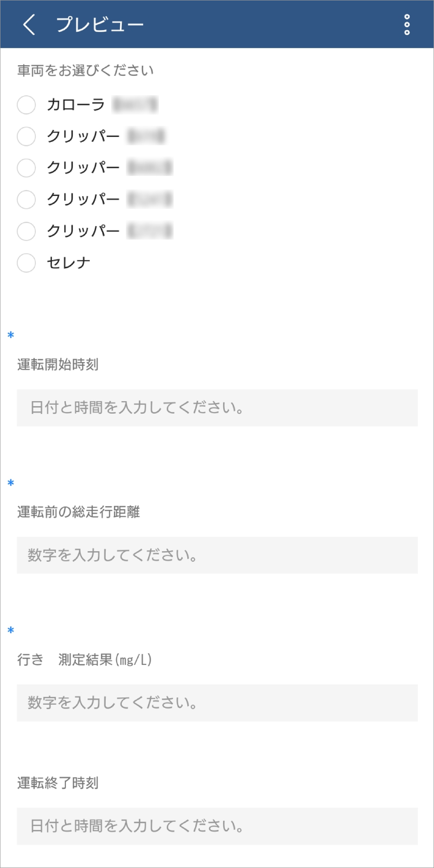
Task: Click the 運転前の総走行距離 field label
Action: pos(79,512)
